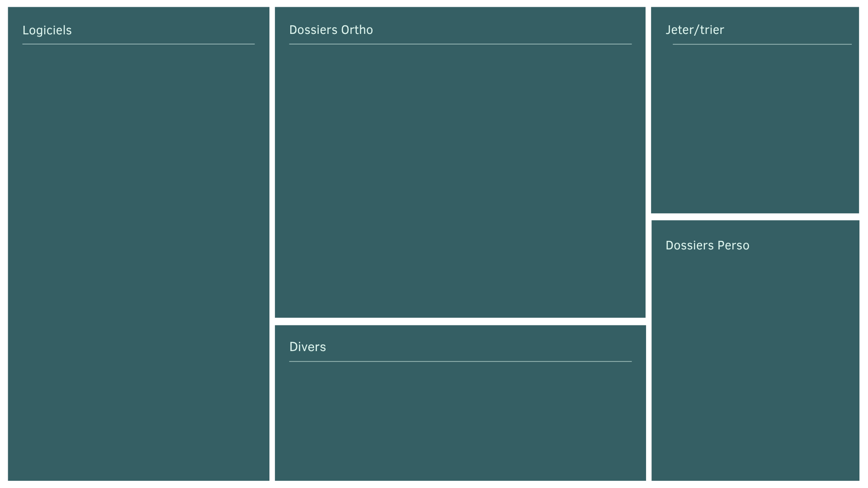The width and height of the screenshot is (868, 488).
Task: Click the Dossiers Ortho heading text
Action: pyautogui.click(x=331, y=30)
